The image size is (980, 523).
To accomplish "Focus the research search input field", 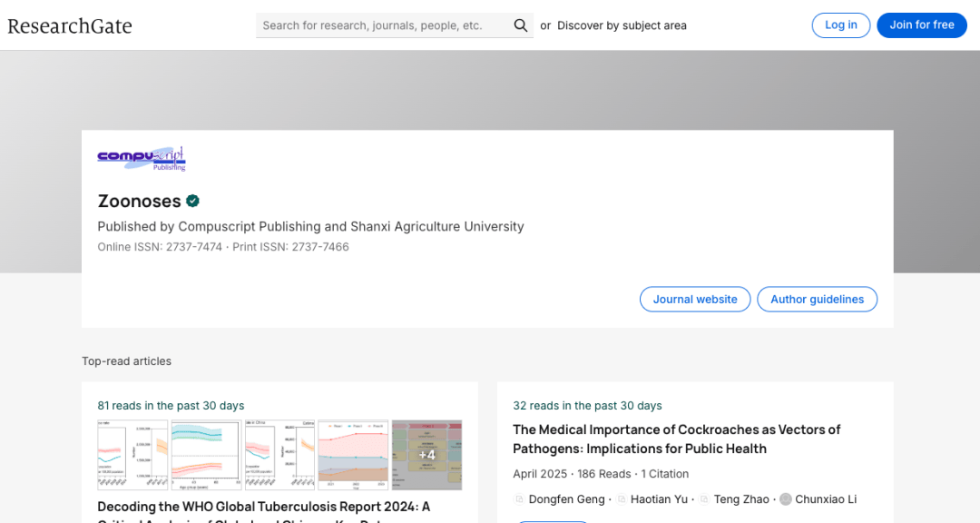I will 384,25.
